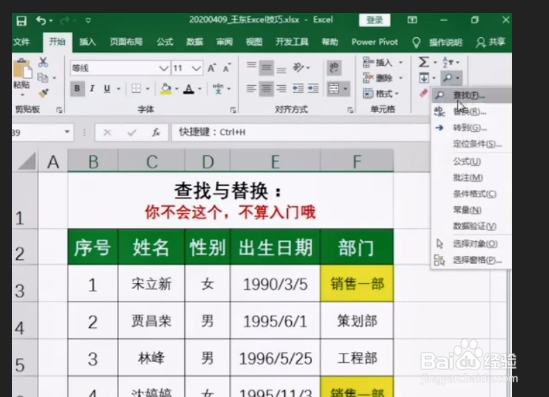
Task: Toggle Wrap Text button
Action: (334, 68)
